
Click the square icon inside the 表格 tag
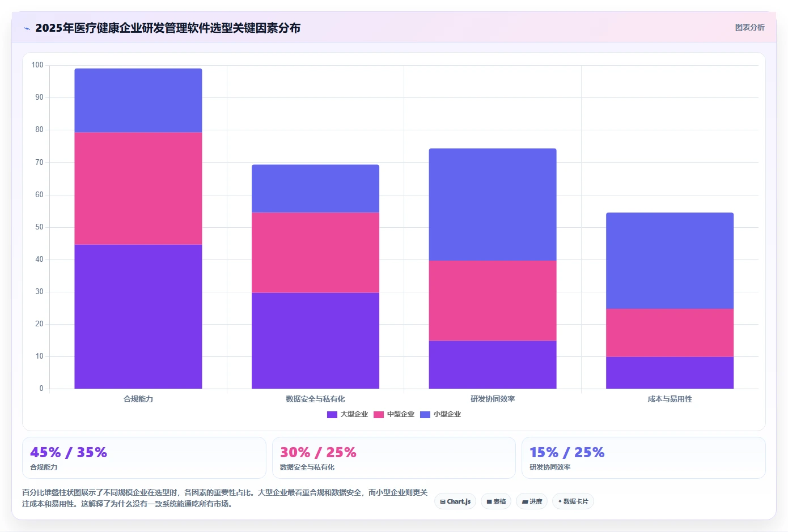click(x=489, y=502)
